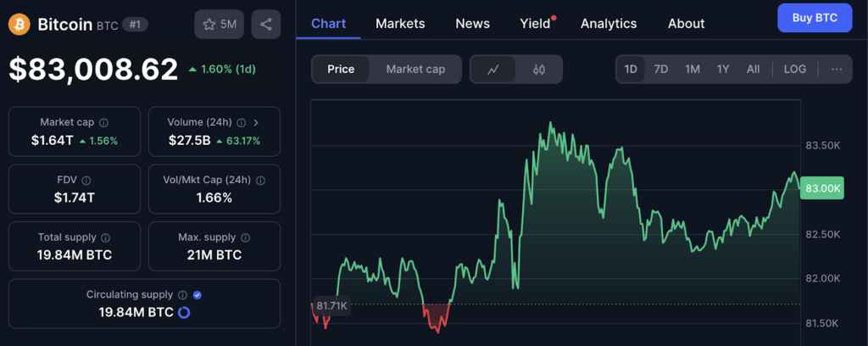Click the Buy BTC button

[x=814, y=18]
